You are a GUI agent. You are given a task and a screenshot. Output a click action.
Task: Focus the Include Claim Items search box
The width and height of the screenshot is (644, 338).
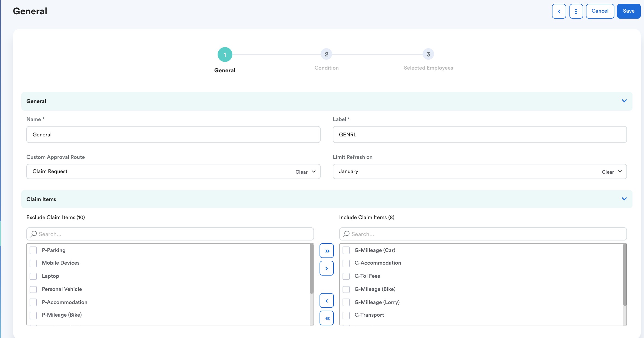(x=483, y=234)
